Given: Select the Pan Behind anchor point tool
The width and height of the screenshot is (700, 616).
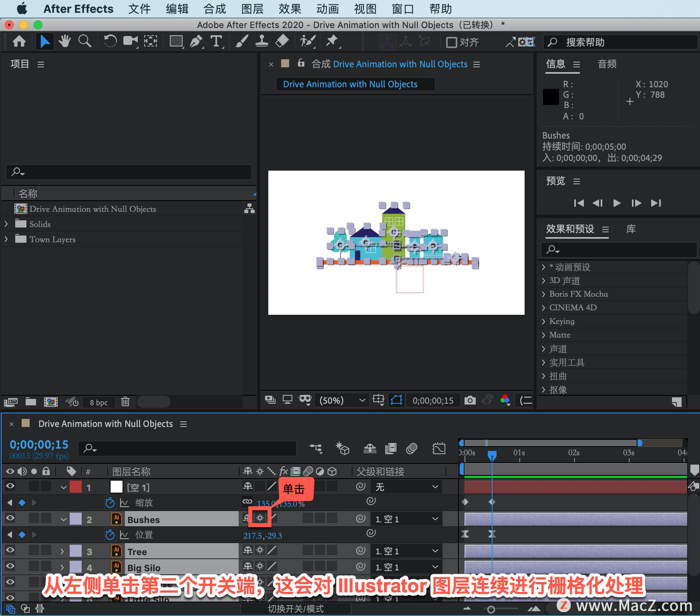Looking at the screenshot, I should click(x=151, y=41).
